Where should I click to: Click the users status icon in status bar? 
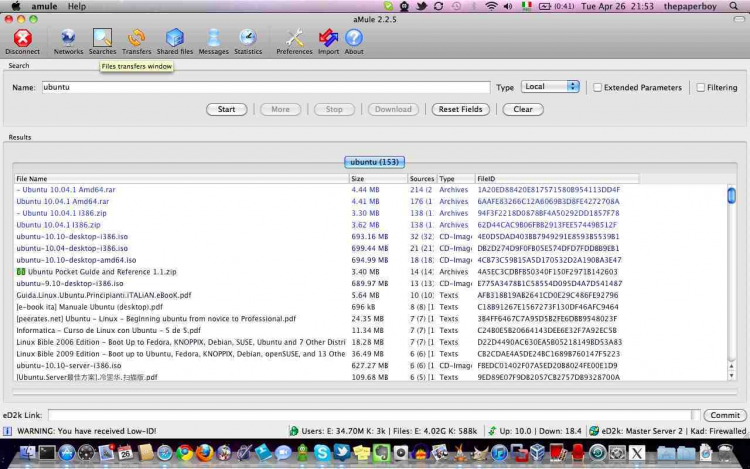(x=294, y=431)
